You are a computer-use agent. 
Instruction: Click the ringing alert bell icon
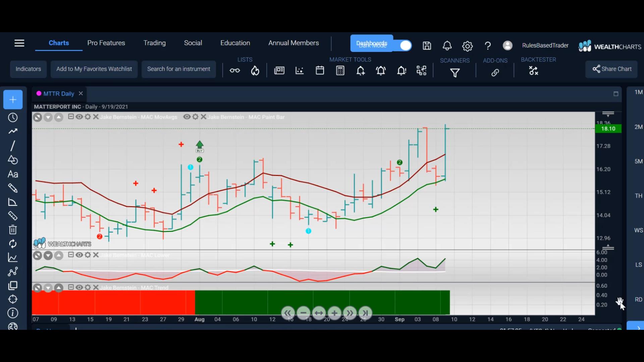[381, 70]
